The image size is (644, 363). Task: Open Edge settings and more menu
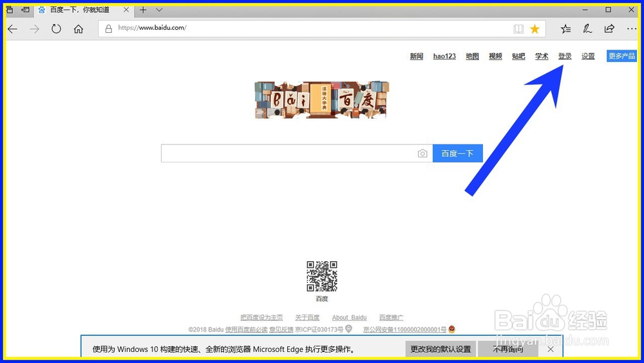(x=632, y=28)
